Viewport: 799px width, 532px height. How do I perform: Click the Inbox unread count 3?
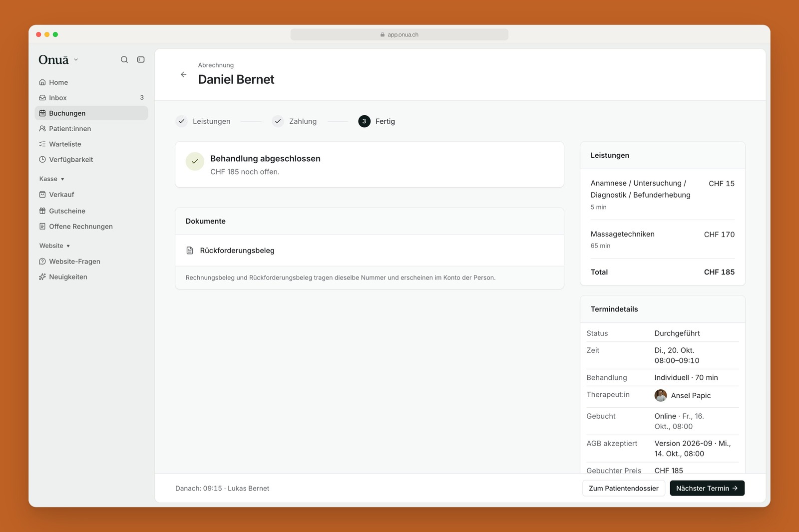142,98
